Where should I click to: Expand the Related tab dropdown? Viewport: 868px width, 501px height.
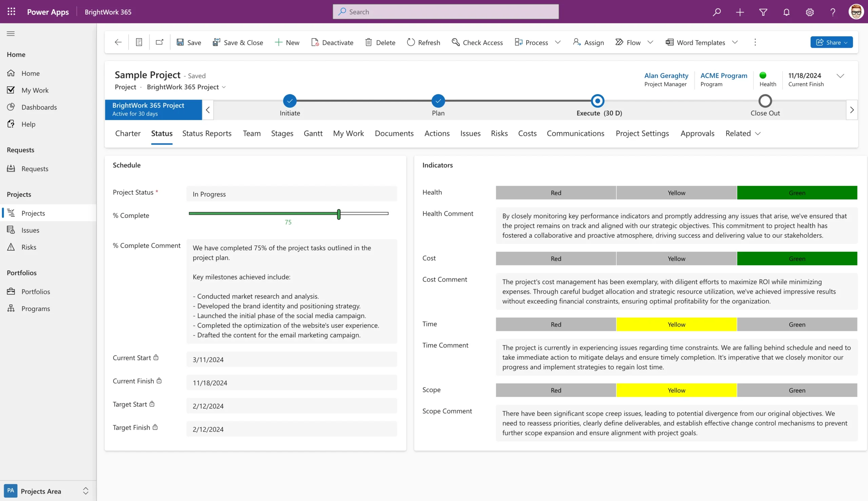(758, 133)
